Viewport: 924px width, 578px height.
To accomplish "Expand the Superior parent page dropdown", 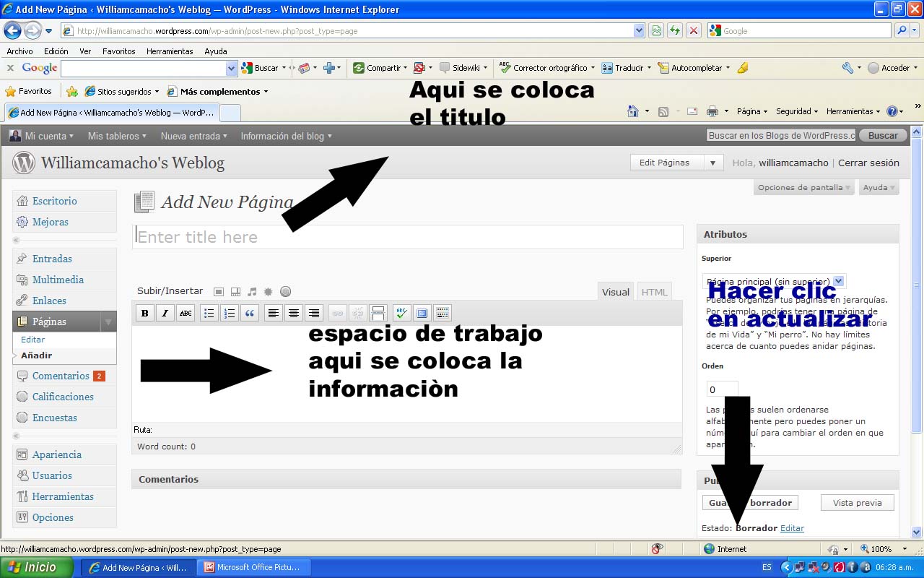I will (838, 281).
